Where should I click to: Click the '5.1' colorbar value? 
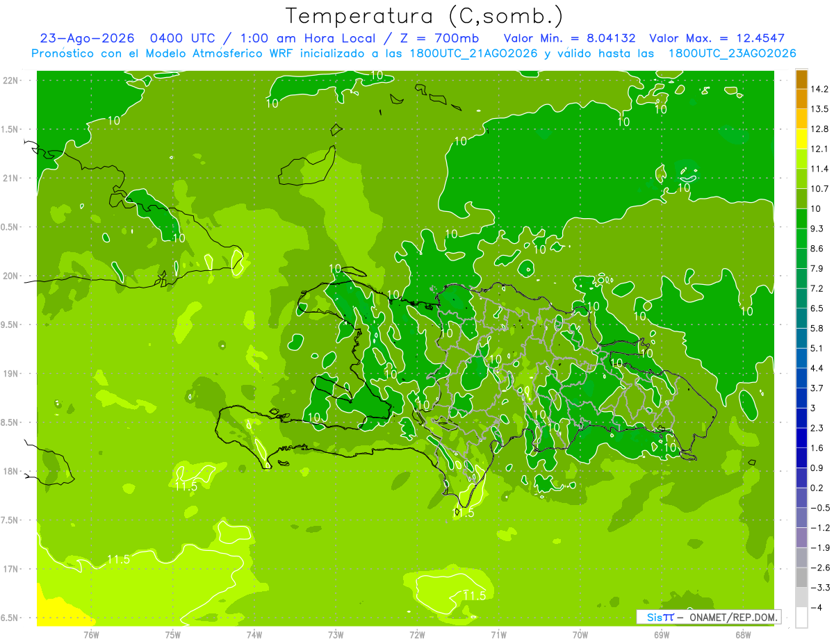pyautogui.click(x=817, y=348)
